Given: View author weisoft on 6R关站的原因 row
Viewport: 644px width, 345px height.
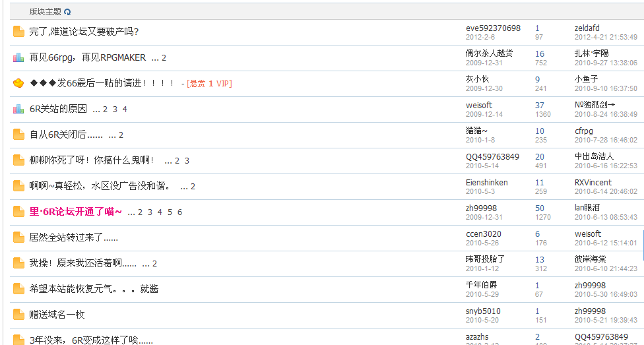Looking at the screenshot, I should 479,106.
